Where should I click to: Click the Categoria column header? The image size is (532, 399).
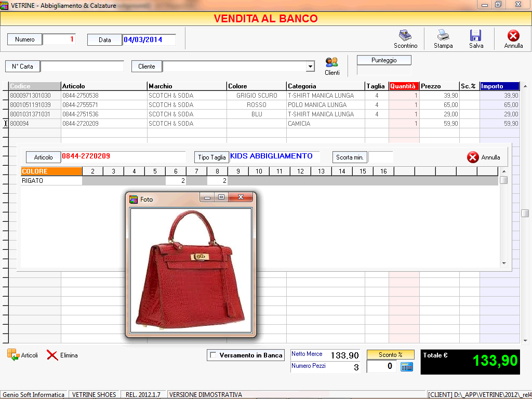(x=326, y=86)
